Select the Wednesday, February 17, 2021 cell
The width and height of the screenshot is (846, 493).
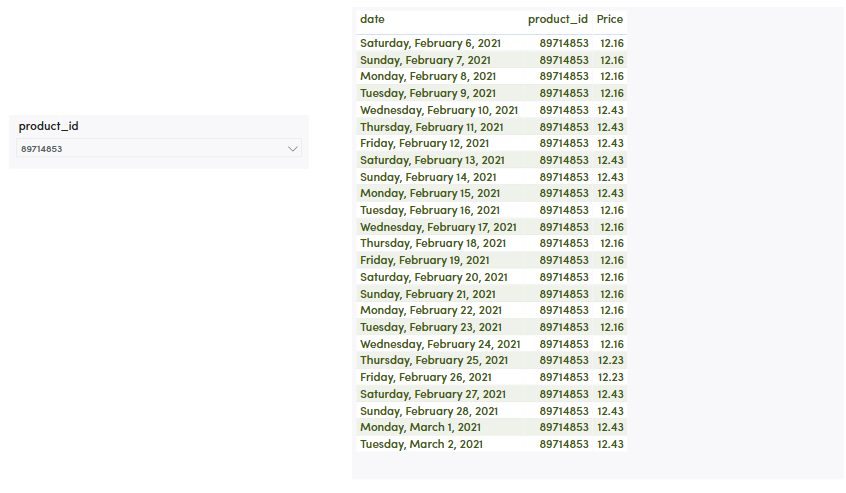[x=438, y=227]
